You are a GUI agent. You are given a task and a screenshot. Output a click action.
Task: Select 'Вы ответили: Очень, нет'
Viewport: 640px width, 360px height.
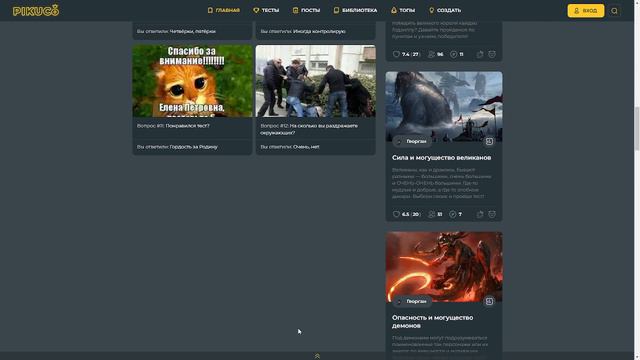tap(290, 147)
